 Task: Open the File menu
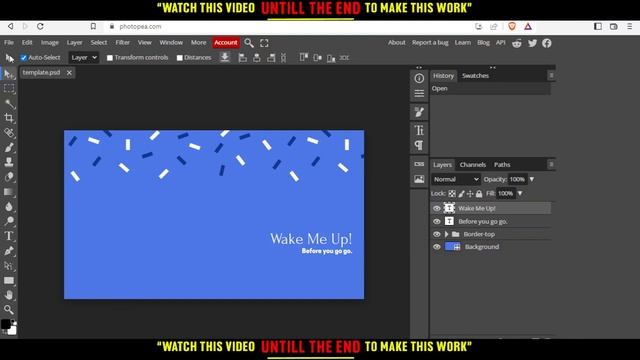click(9, 42)
